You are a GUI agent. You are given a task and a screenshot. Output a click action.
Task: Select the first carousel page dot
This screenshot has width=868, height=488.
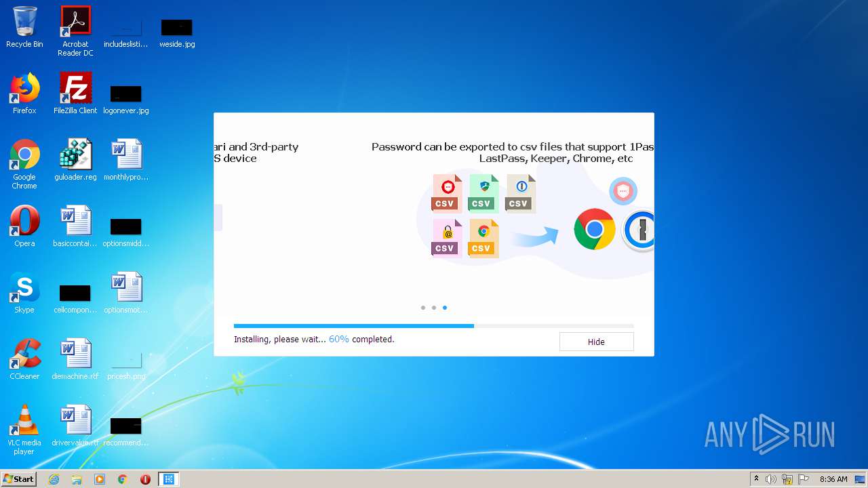[x=423, y=308]
